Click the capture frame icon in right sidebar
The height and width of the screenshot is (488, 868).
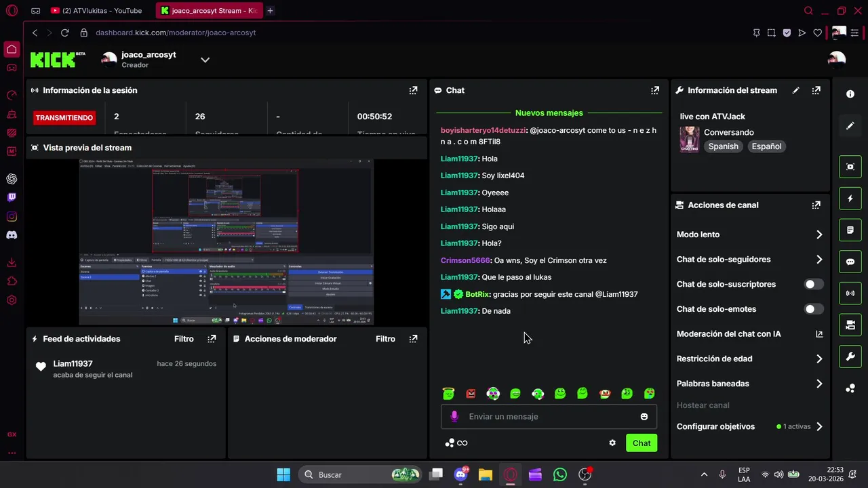pyautogui.click(x=850, y=167)
